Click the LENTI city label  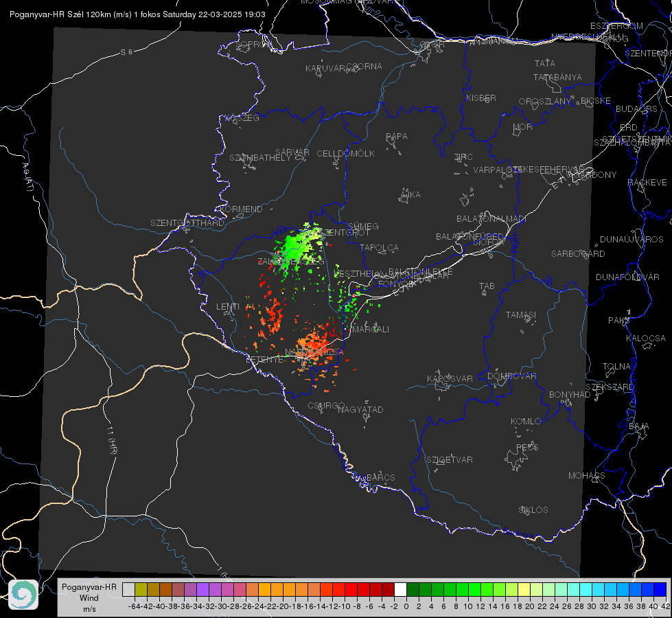click(228, 307)
